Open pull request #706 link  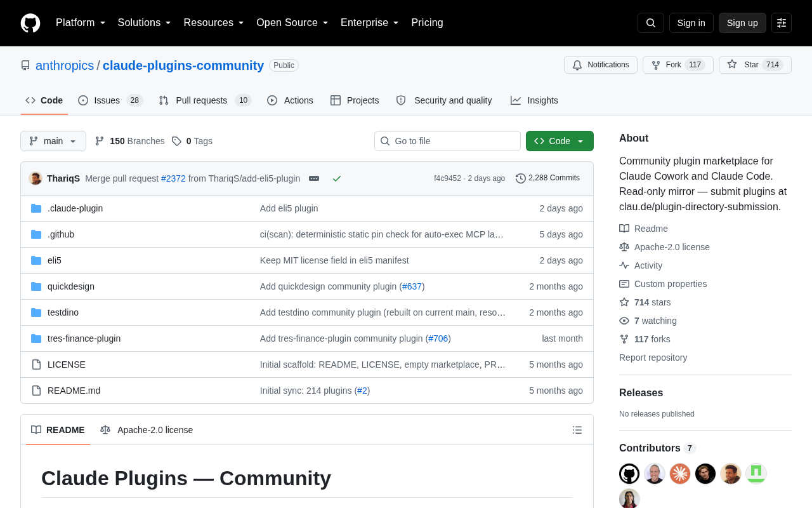click(438, 338)
